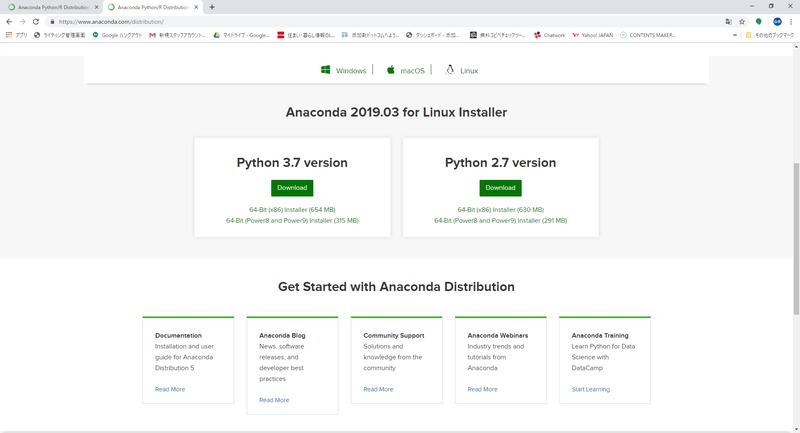Open a new browser tab
This screenshot has height=433, width=800.
pyautogui.click(x=212, y=7)
